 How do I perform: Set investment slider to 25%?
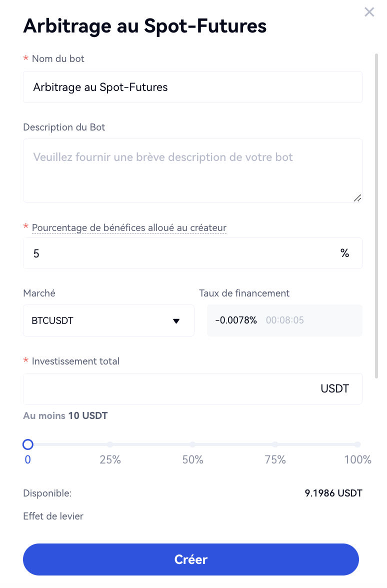[110, 444]
